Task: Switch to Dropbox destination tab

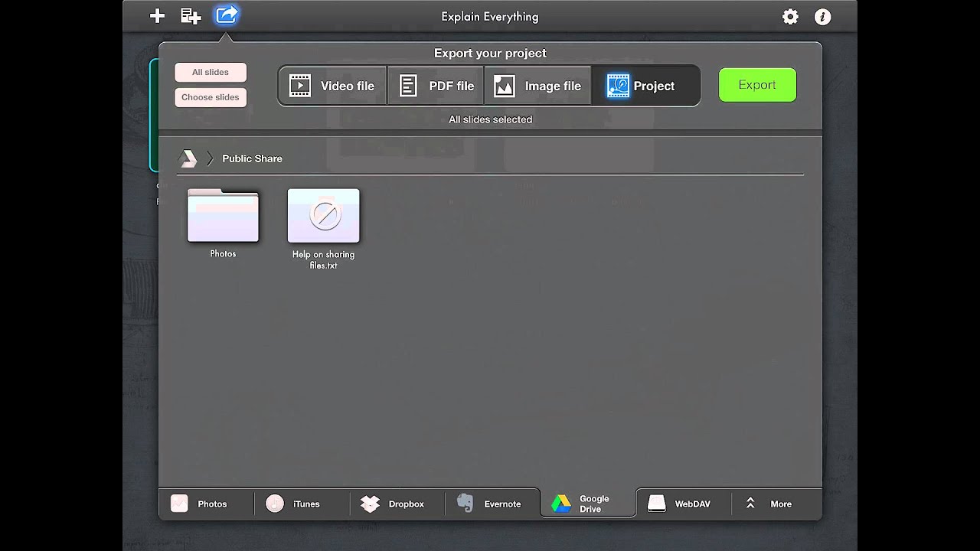Action: click(x=397, y=504)
